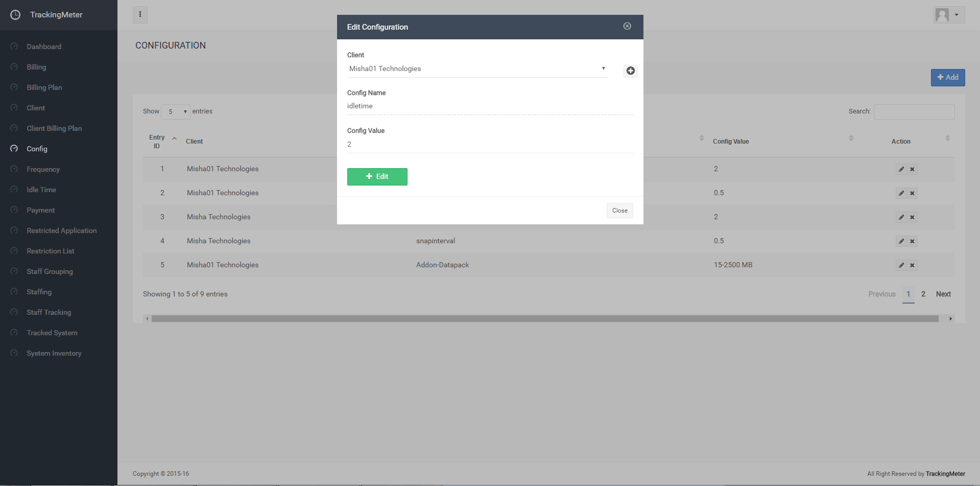Viewport: 980px width, 486px height.
Task: Open the Client dropdown in Edit Configuration
Action: [x=477, y=69]
